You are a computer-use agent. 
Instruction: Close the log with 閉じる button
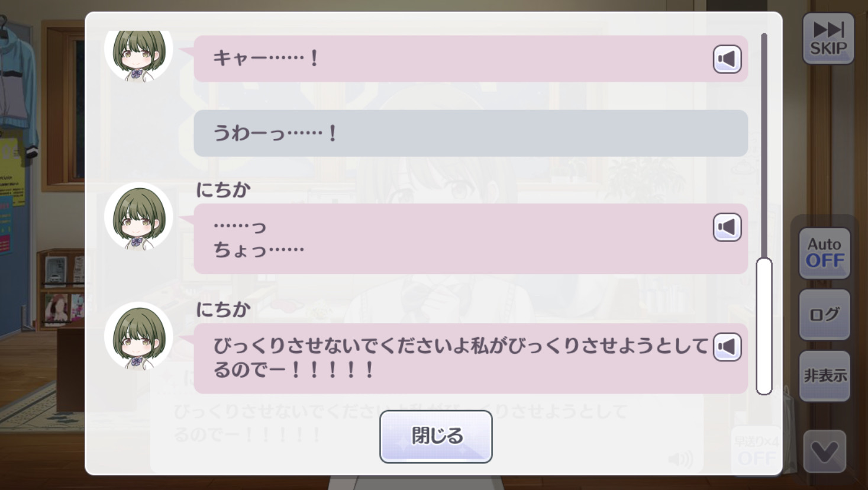click(436, 437)
